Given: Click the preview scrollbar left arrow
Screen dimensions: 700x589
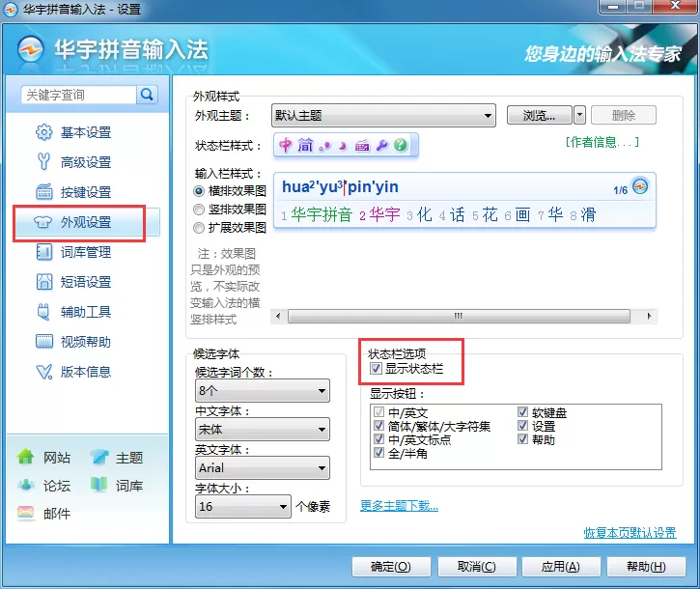Looking at the screenshot, I should point(278,316).
